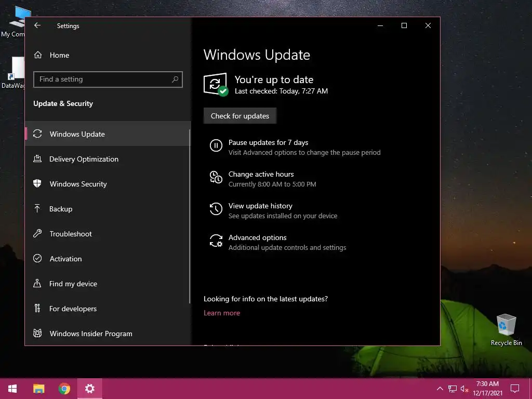532x399 pixels.
Task: Click the Check for updates button
Action: [240, 116]
